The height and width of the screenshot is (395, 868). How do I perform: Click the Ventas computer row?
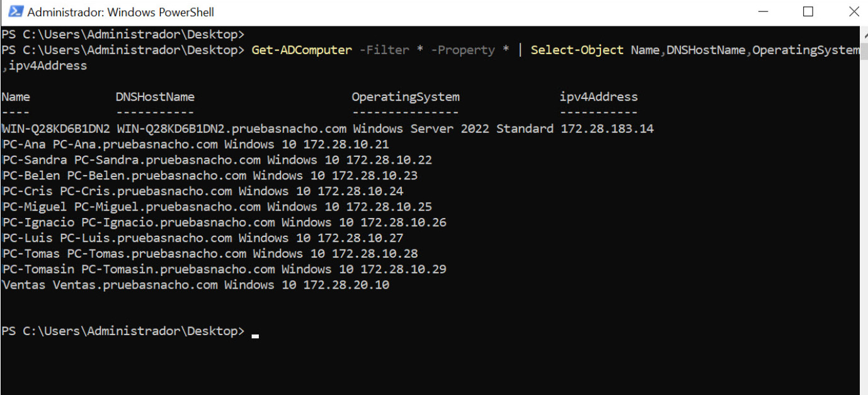[195, 285]
